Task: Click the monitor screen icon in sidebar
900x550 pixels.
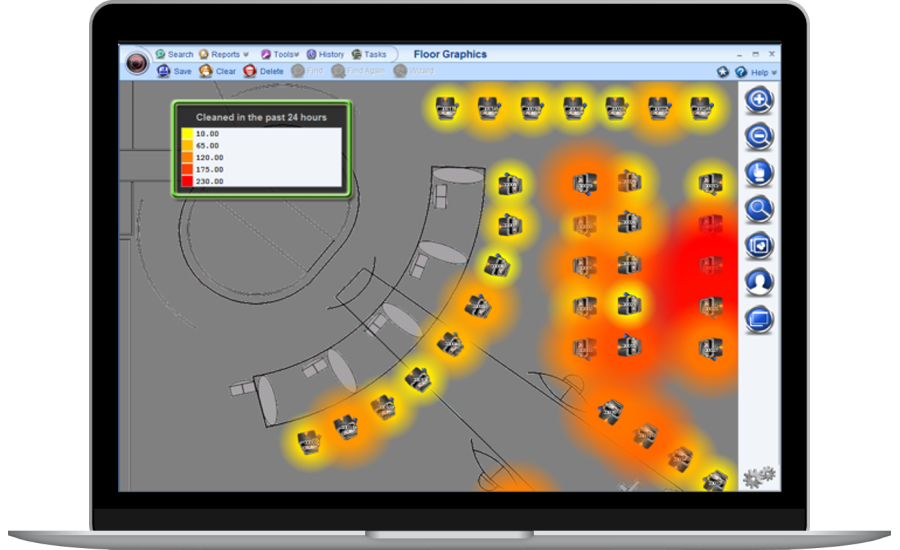Action: pyautogui.click(x=760, y=320)
